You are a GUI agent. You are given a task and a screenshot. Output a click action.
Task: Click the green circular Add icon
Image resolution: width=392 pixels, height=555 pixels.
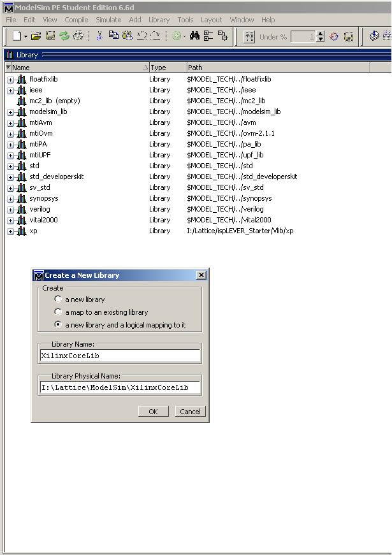pyautogui.click(x=177, y=36)
